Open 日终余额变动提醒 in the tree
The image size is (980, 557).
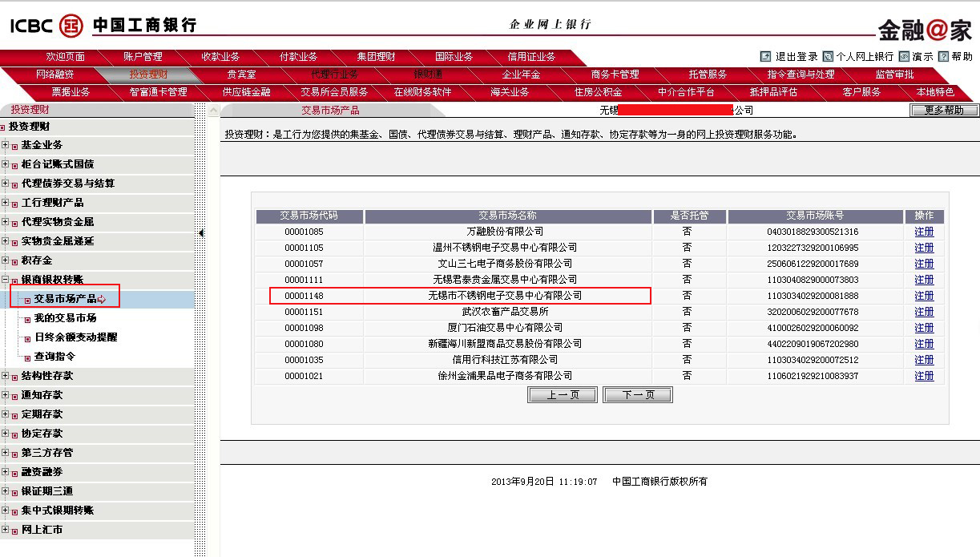pos(75,337)
